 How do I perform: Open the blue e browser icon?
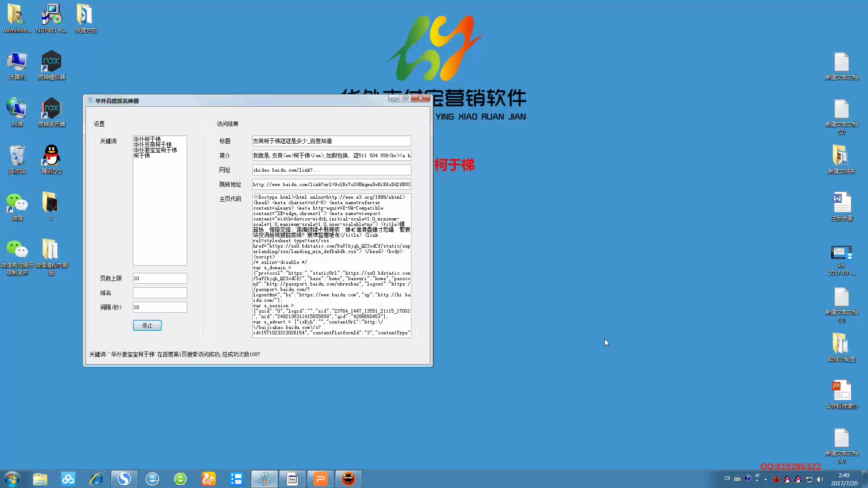[152, 479]
